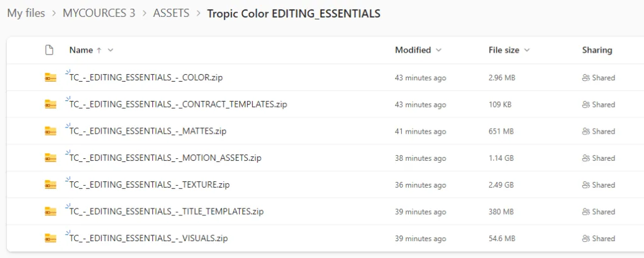The width and height of the screenshot is (644, 258).
Task: Click the CONTRACT_TEMPLATES.zip file's zip icon
Action: point(50,105)
